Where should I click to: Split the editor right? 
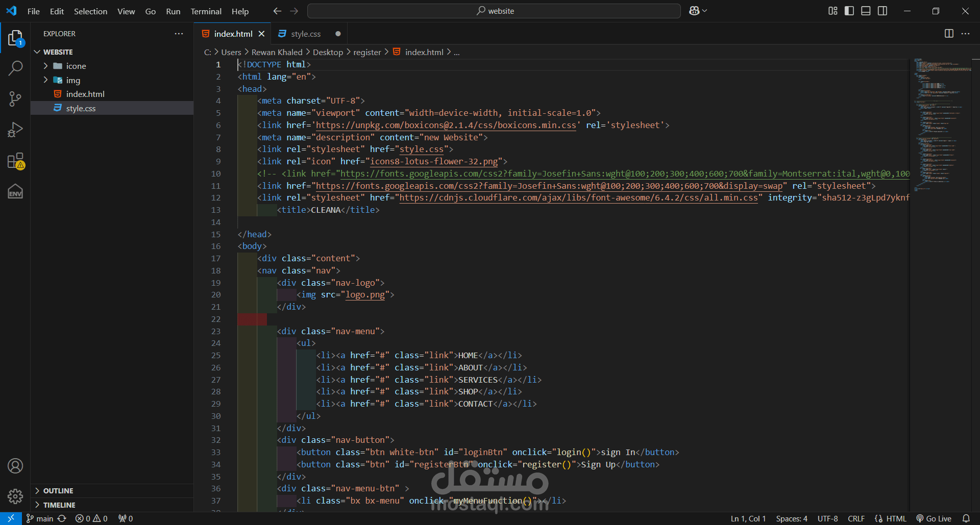point(949,34)
